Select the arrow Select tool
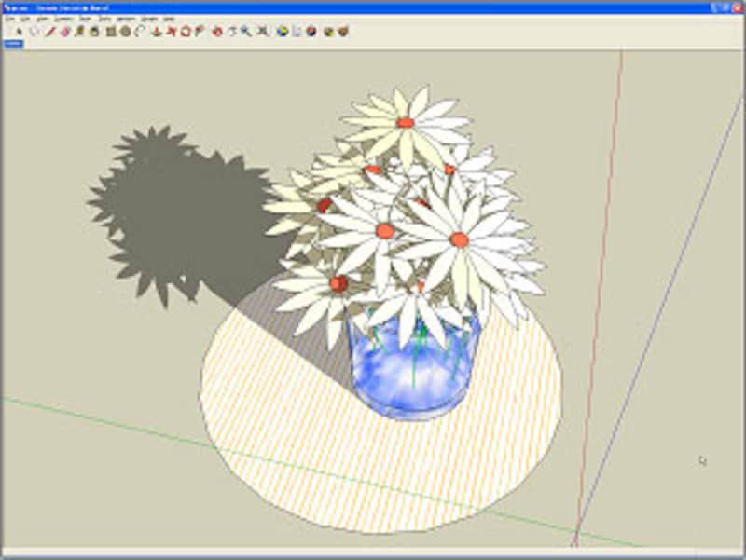Image resolution: width=746 pixels, height=560 pixels. click(19, 32)
